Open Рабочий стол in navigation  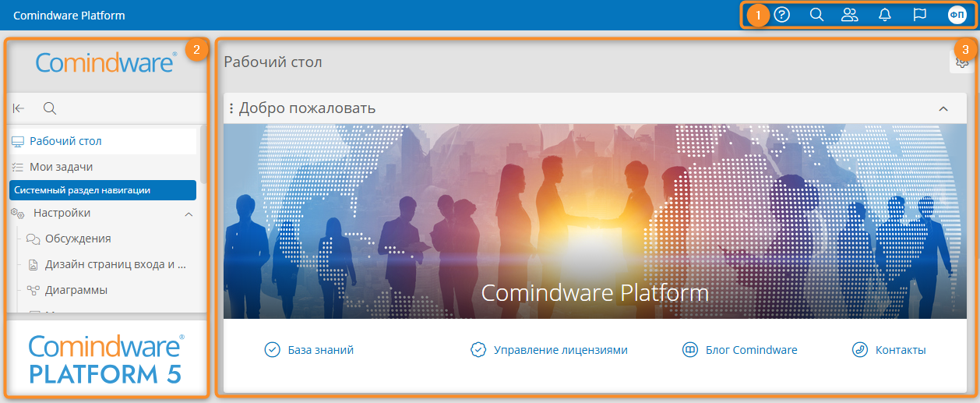pos(103,141)
